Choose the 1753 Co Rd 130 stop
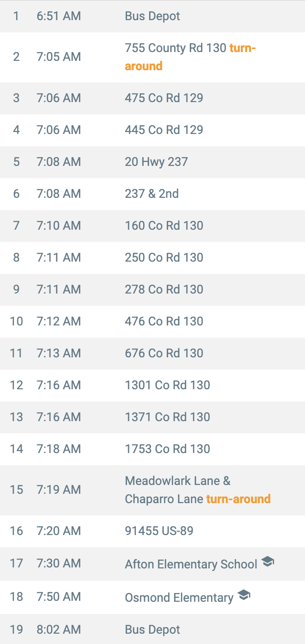Image resolution: width=305 pixels, height=644 pixels. coord(152,449)
